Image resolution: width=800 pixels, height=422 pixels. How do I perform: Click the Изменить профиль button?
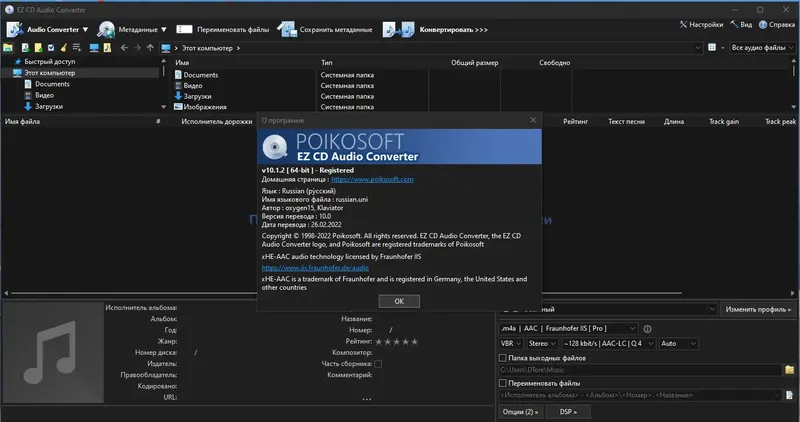click(758, 309)
